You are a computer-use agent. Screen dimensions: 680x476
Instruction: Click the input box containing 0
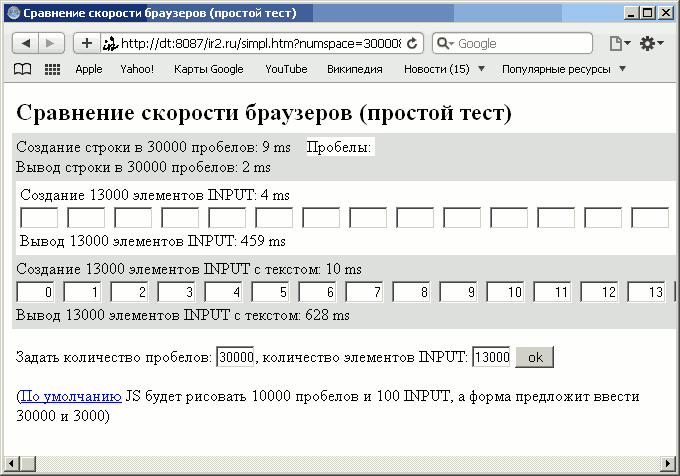click(35, 292)
